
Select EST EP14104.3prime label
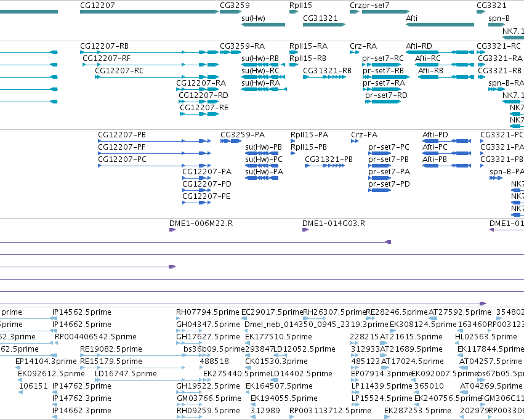click(x=46, y=361)
